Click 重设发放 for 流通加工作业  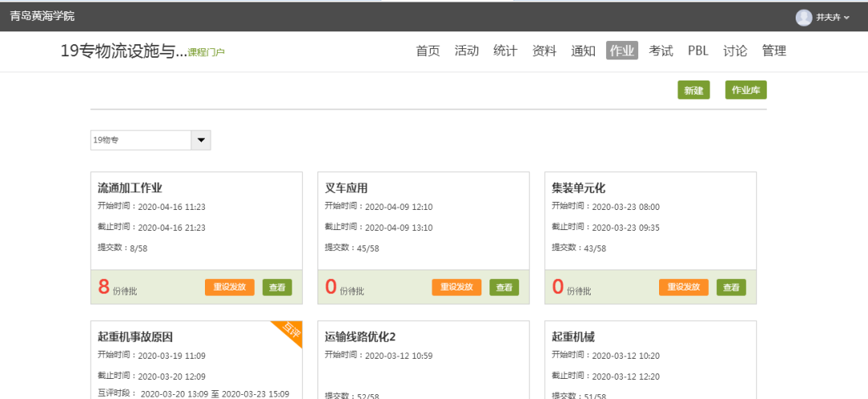229,287
